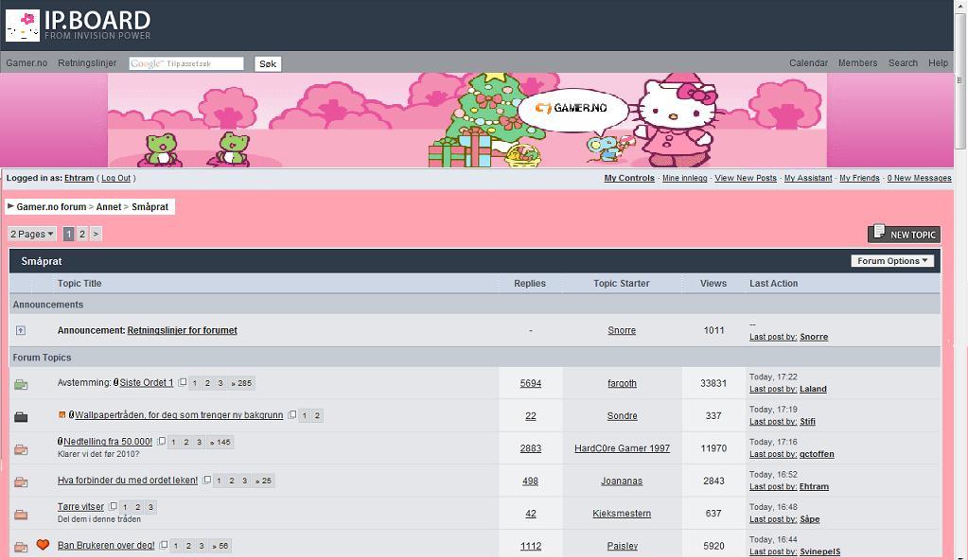Open the Members page
Screen dimensions: 968x560
[857, 63]
